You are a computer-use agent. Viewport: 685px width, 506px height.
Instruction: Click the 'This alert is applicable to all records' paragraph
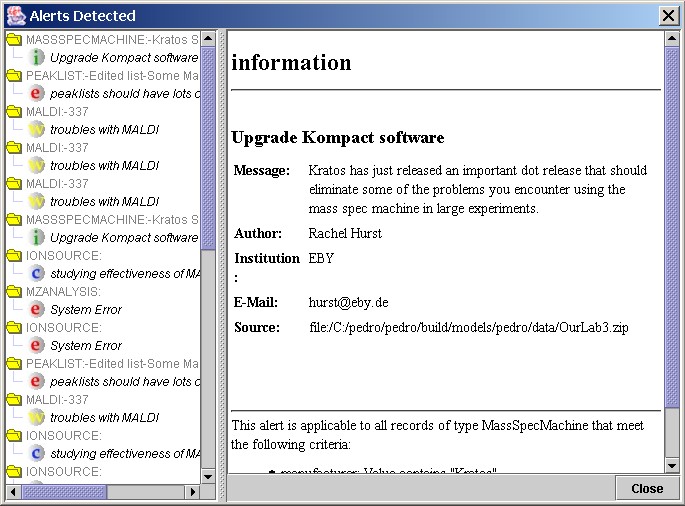tap(437, 435)
